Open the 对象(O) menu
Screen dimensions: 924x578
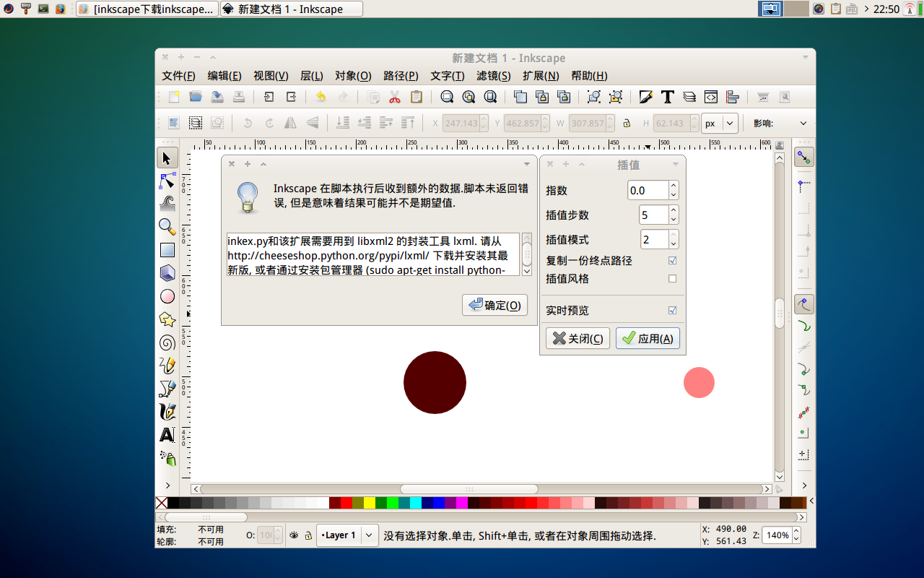click(x=353, y=76)
